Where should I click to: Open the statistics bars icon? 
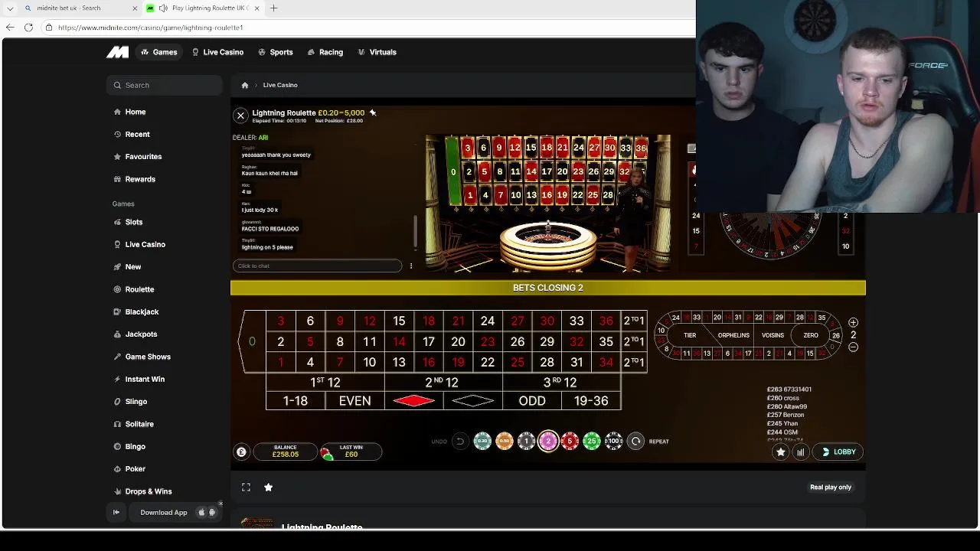click(x=800, y=452)
